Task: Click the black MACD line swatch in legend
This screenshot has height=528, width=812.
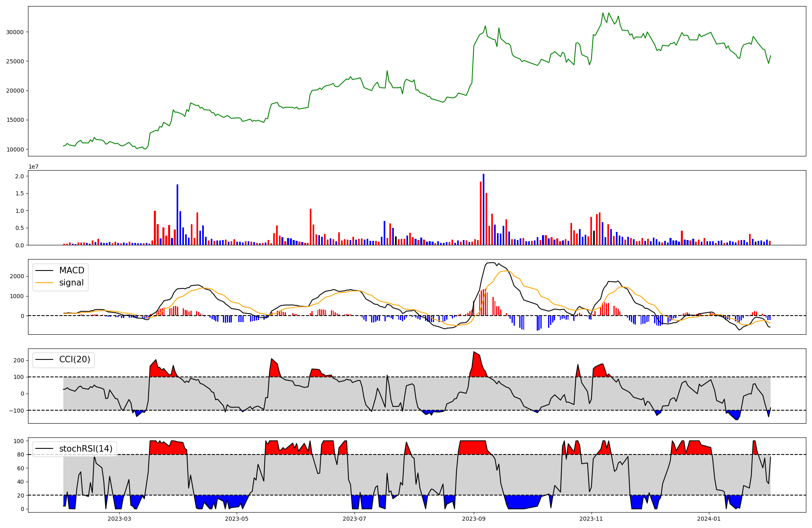Action: 44,270
